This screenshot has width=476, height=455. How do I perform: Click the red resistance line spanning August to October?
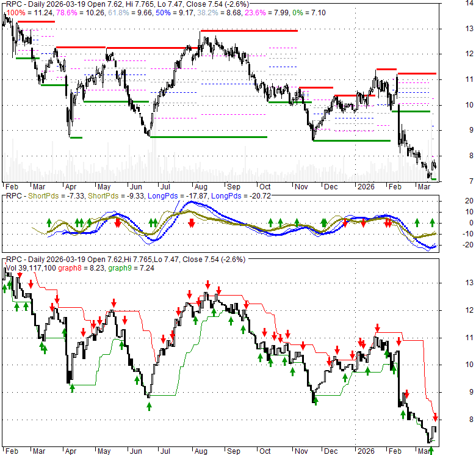[x=249, y=31]
